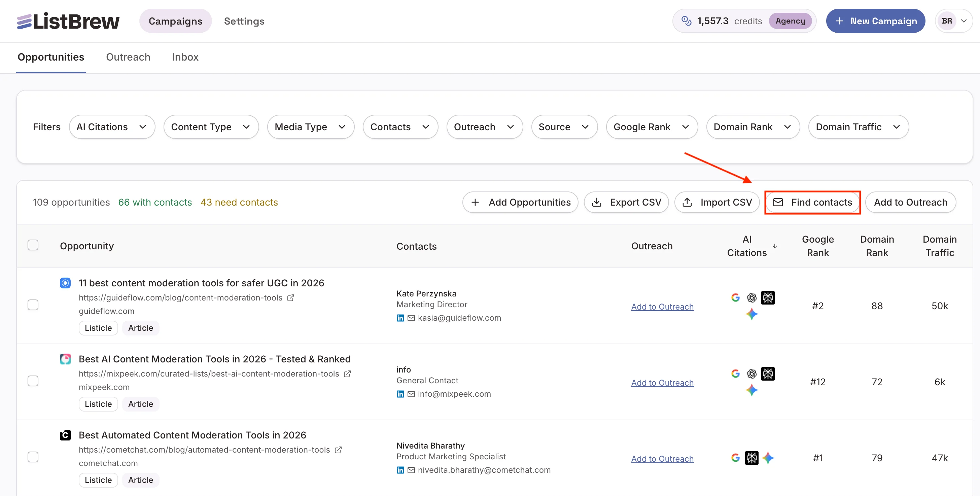Click ChatGPT citation icon in guideflow row
Image resolution: width=980 pixels, height=496 pixels.
752,297
